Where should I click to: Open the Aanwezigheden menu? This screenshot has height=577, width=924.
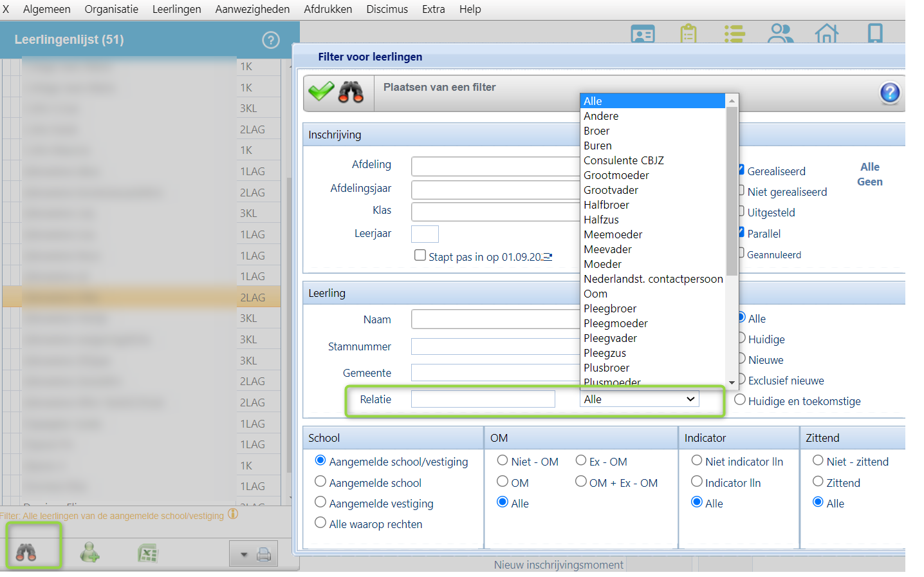point(252,9)
